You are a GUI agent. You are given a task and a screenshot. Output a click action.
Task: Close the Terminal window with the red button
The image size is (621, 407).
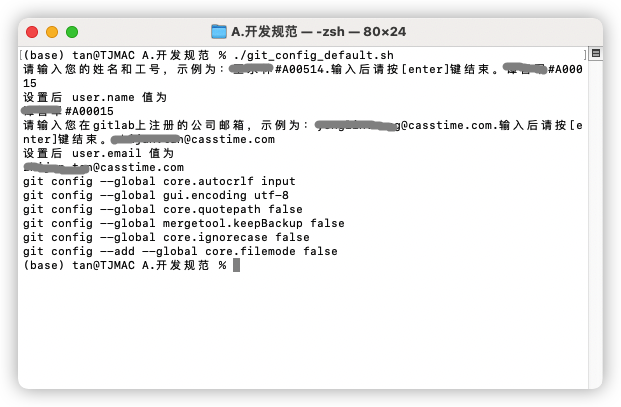click(32, 32)
